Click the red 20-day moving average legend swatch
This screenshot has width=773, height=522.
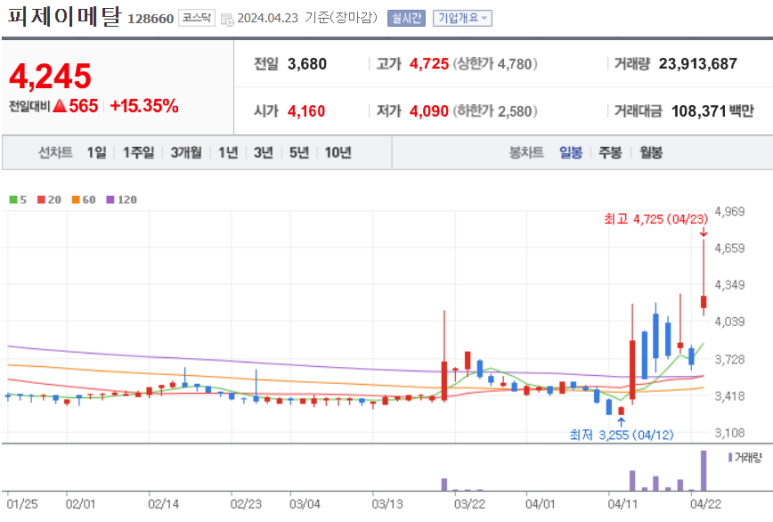(x=41, y=200)
